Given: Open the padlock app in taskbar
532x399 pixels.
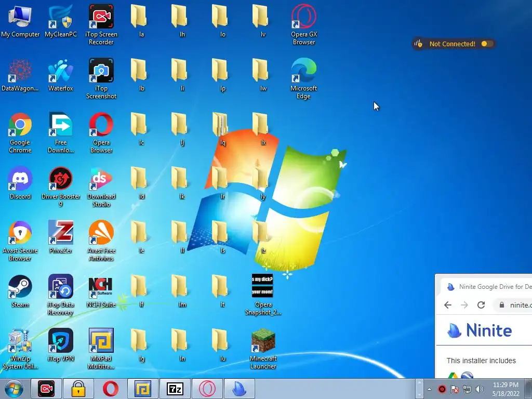Looking at the screenshot, I should [x=78, y=389].
